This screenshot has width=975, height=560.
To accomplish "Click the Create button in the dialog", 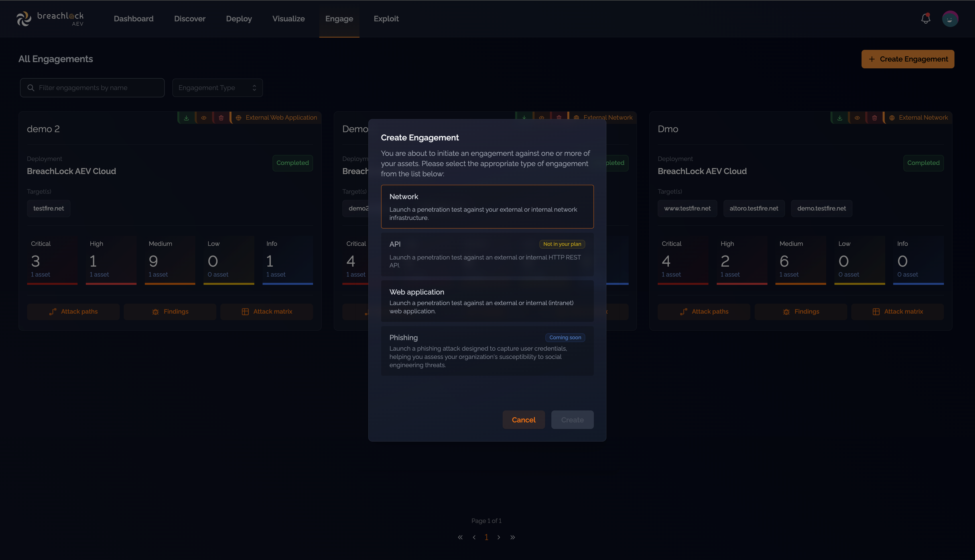I will coord(572,420).
